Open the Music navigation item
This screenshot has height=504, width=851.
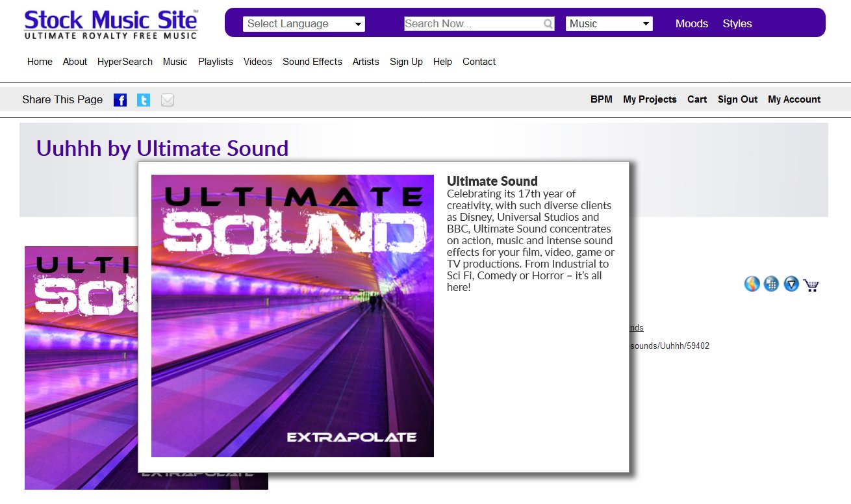175,62
